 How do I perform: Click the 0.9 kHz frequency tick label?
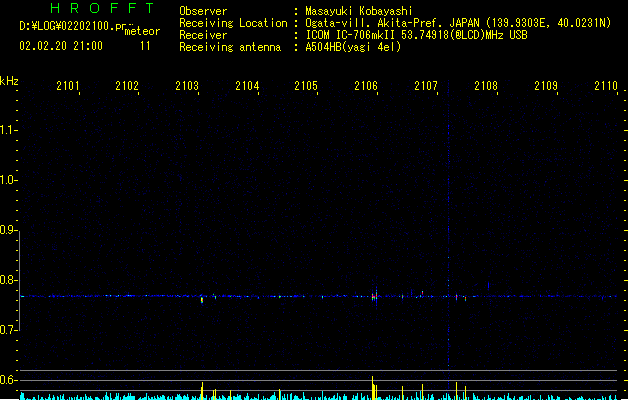tap(8, 230)
